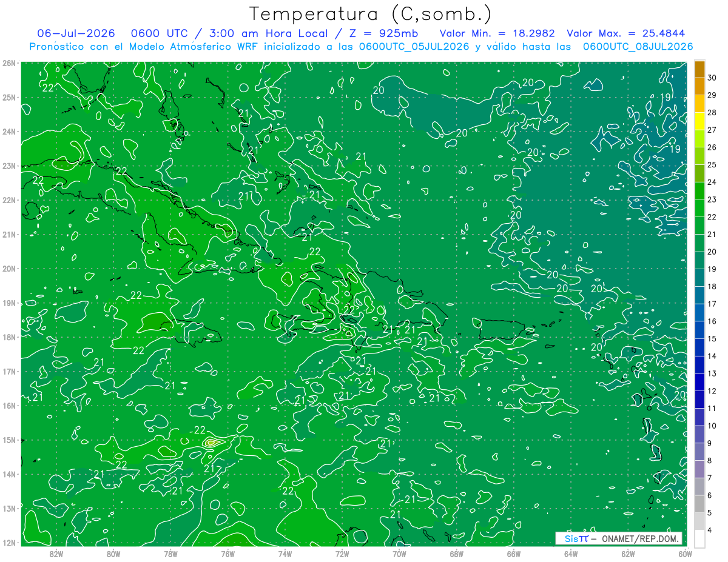Screen dimensions: 728x562
Task: Click the orange swatch between legend 29 and 30
Action: pos(699,87)
